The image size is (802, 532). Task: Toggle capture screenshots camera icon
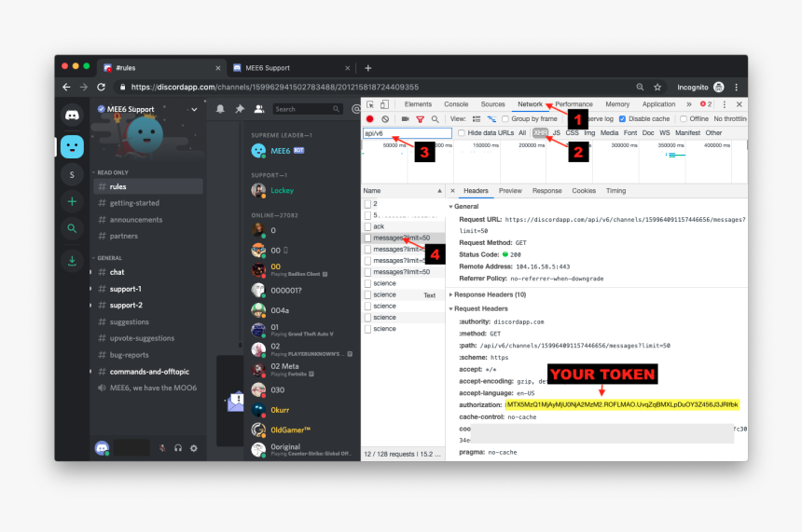coord(405,119)
